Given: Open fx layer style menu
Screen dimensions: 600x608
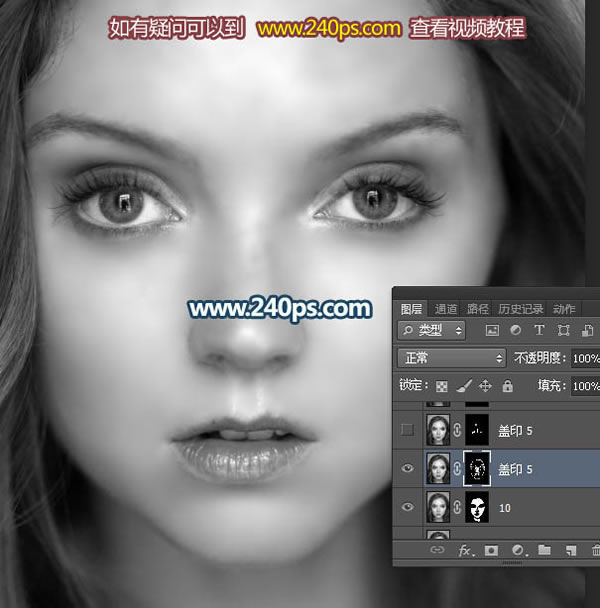Looking at the screenshot, I should 465,550.
